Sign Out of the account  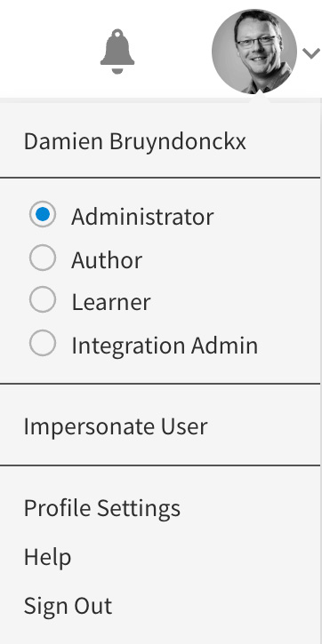click(x=68, y=606)
